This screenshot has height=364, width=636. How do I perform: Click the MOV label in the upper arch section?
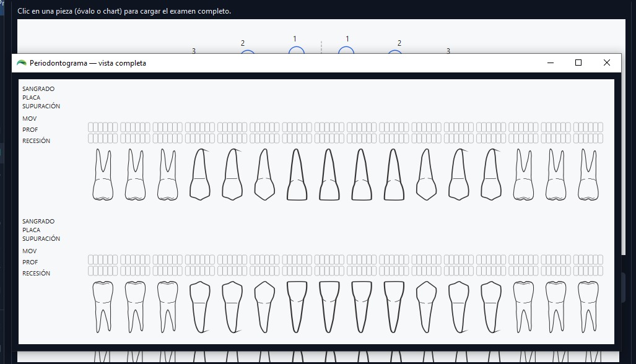click(x=29, y=118)
